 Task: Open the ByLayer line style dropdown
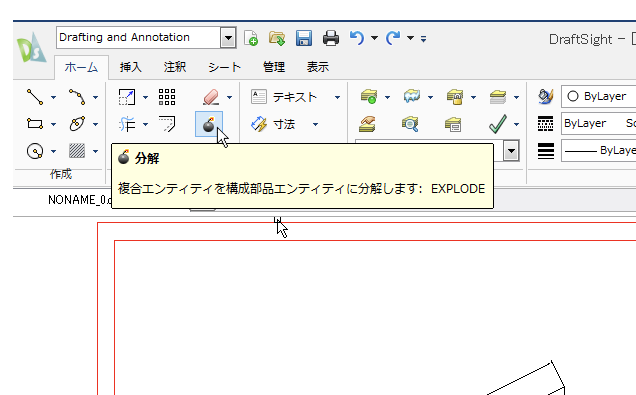pyautogui.click(x=598, y=123)
